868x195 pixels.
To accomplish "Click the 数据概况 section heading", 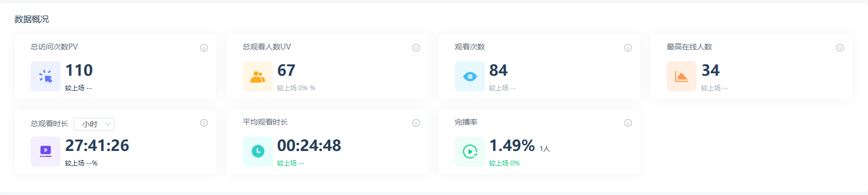I will click(32, 19).
